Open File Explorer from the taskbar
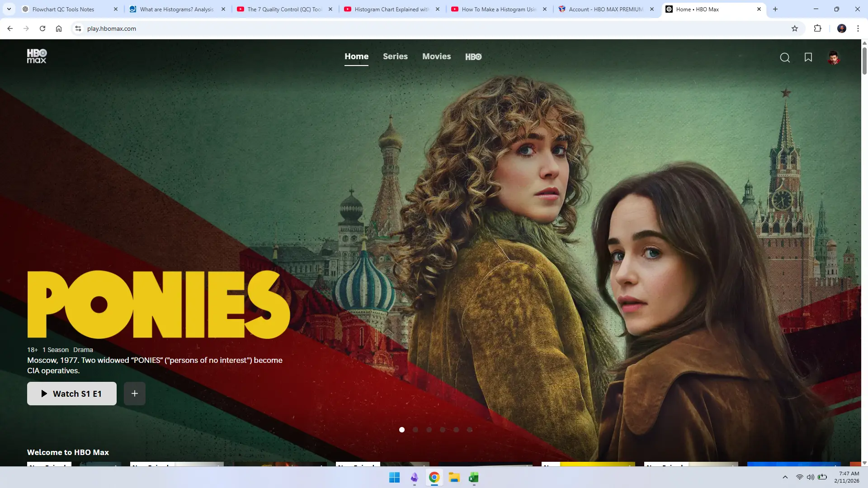 [x=454, y=478]
